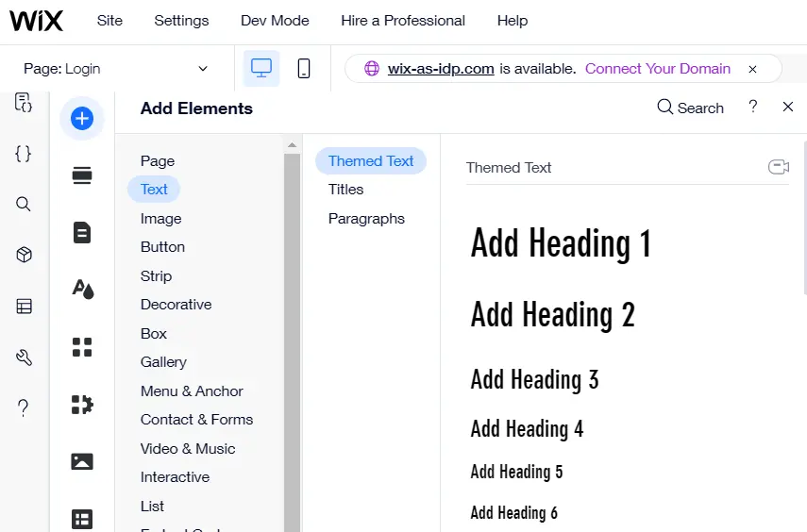Image resolution: width=807 pixels, height=532 pixels.
Task: Choose the Titles subcategory
Action: point(345,190)
